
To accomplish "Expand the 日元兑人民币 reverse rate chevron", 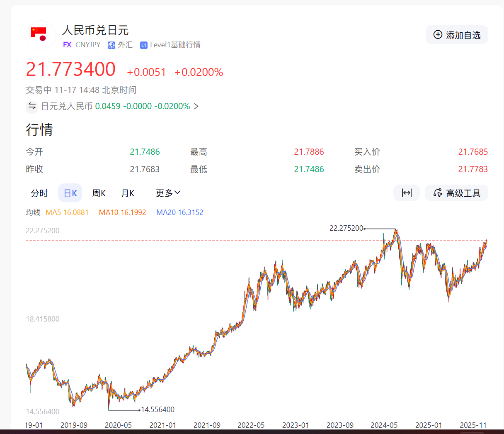I will tap(196, 106).
